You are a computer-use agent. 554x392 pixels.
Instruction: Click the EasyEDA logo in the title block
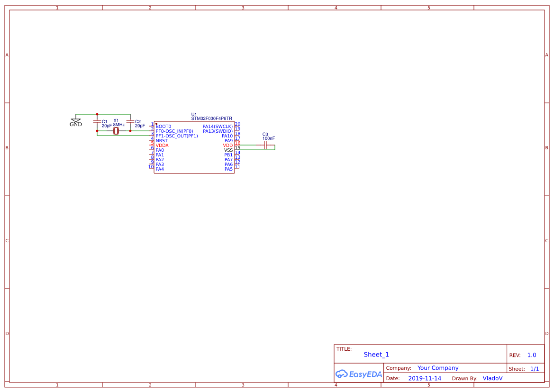pyautogui.click(x=358, y=374)
